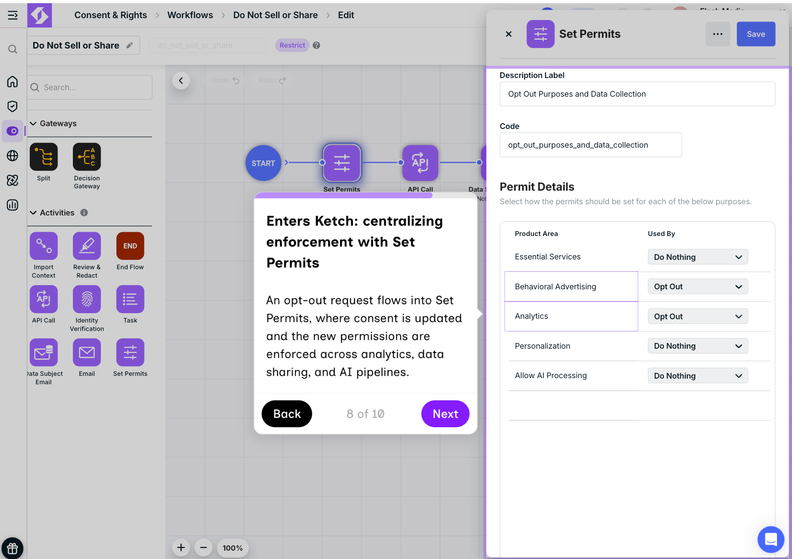This screenshot has height=559, width=792.
Task: Select the Task activity icon
Action: (130, 299)
